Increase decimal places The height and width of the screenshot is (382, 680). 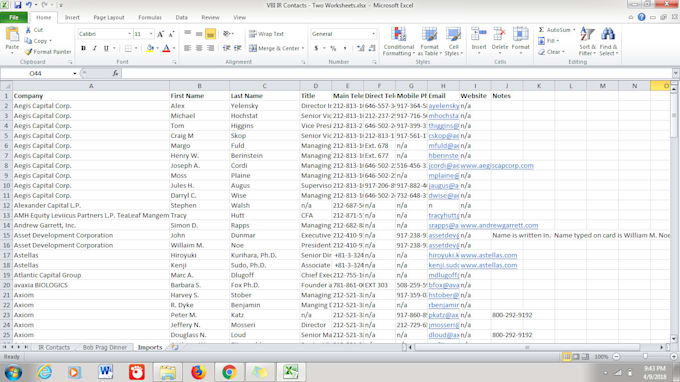pos(360,48)
